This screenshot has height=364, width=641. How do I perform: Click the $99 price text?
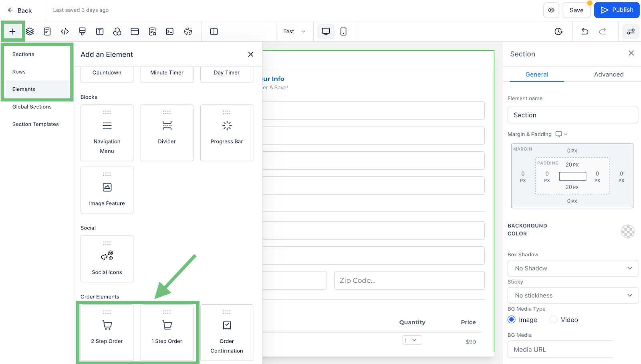tap(471, 342)
